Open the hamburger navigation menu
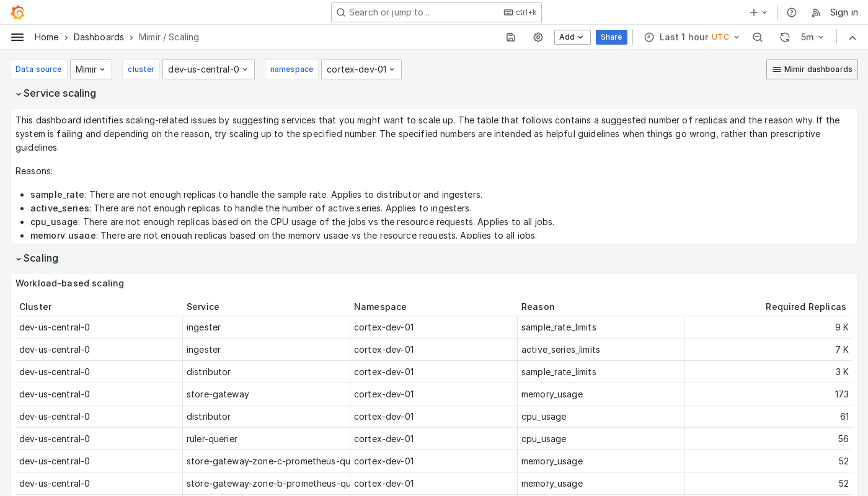This screenshot has width=868, height=496. [x=17, y=37]
